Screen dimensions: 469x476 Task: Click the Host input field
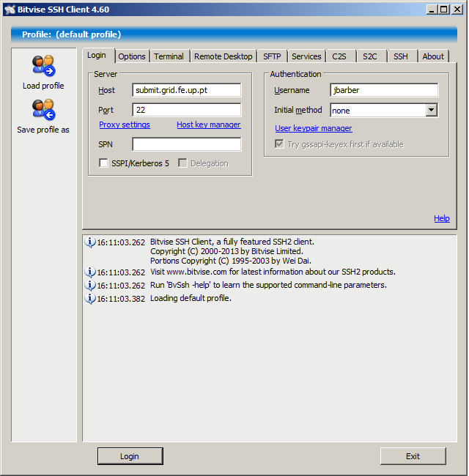pyautogui.click(x=187, y=90)
